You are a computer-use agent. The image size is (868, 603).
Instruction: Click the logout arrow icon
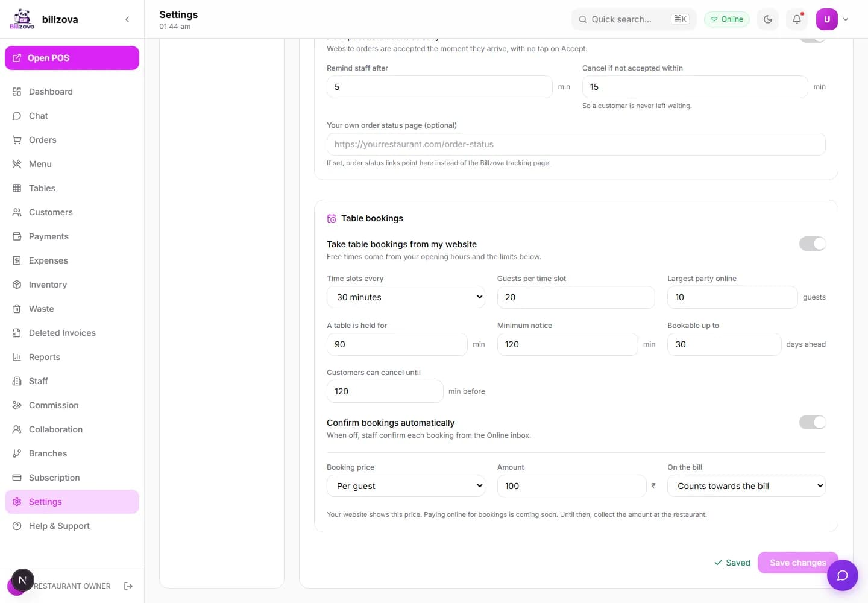coord(128,586)
